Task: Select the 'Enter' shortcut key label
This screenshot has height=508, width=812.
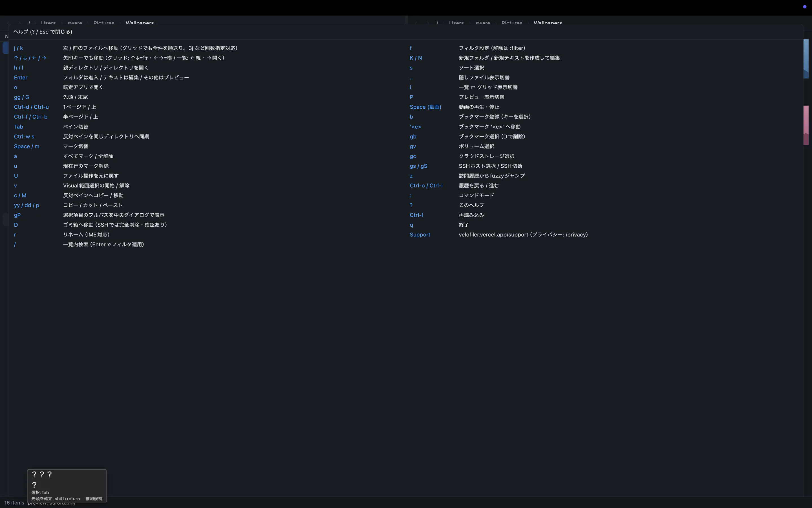Action: coord(21,77)
